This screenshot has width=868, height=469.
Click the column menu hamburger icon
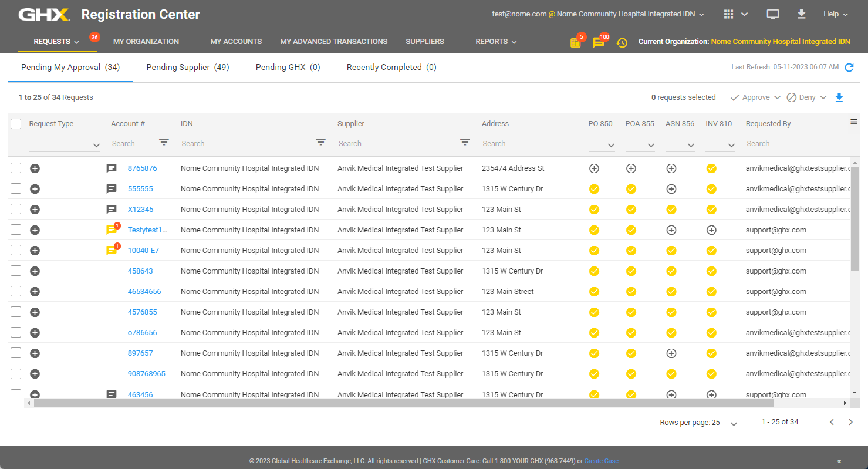click(x=853, y=122)
